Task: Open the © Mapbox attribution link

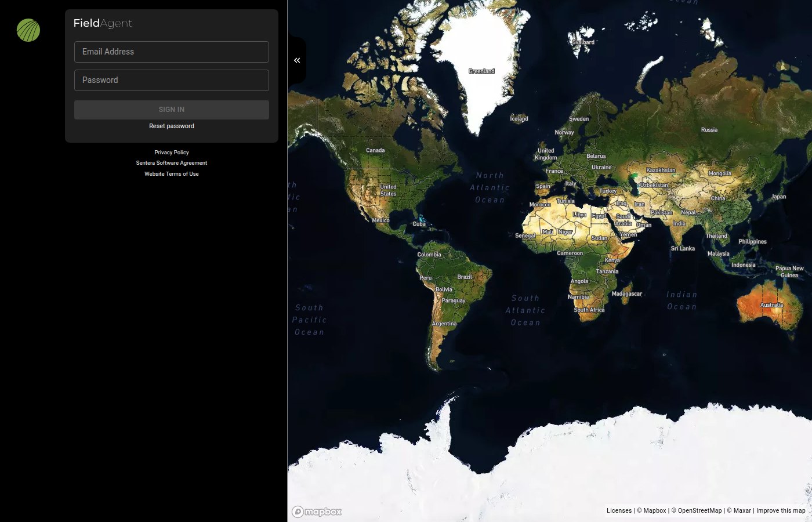Action: point(651,510)
